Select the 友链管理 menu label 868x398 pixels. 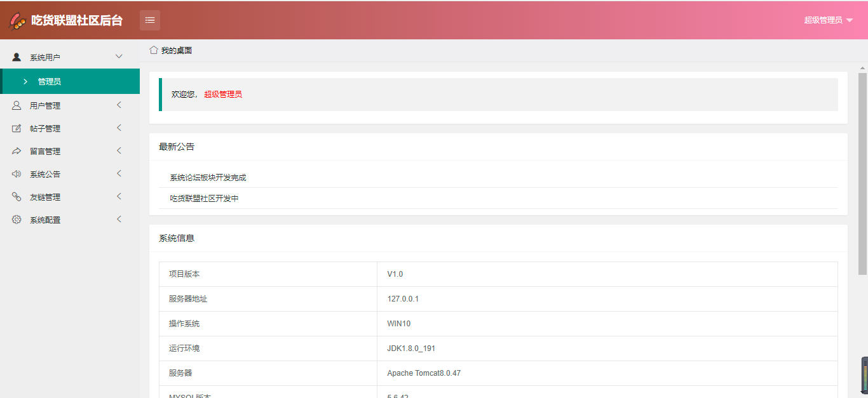tap(45, 197)
